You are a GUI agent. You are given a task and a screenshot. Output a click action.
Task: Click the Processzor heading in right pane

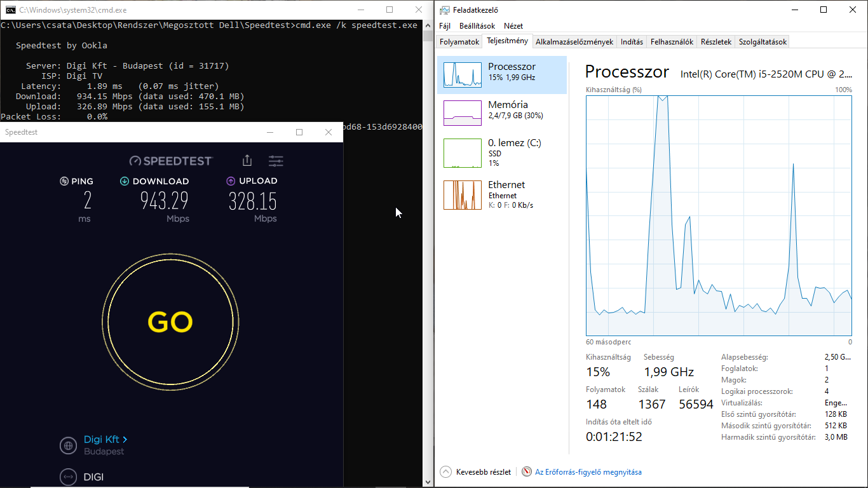(x=627, y=71)
